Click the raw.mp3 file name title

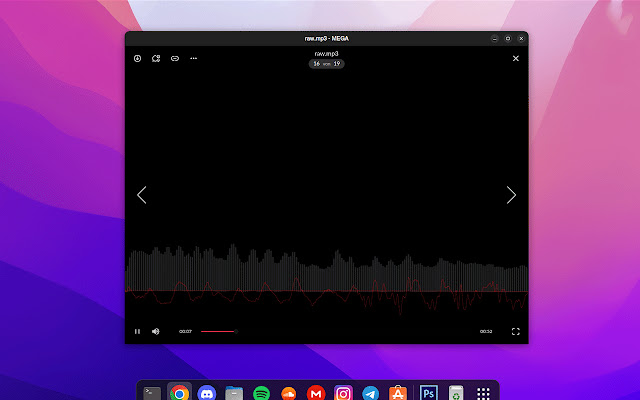327,53
